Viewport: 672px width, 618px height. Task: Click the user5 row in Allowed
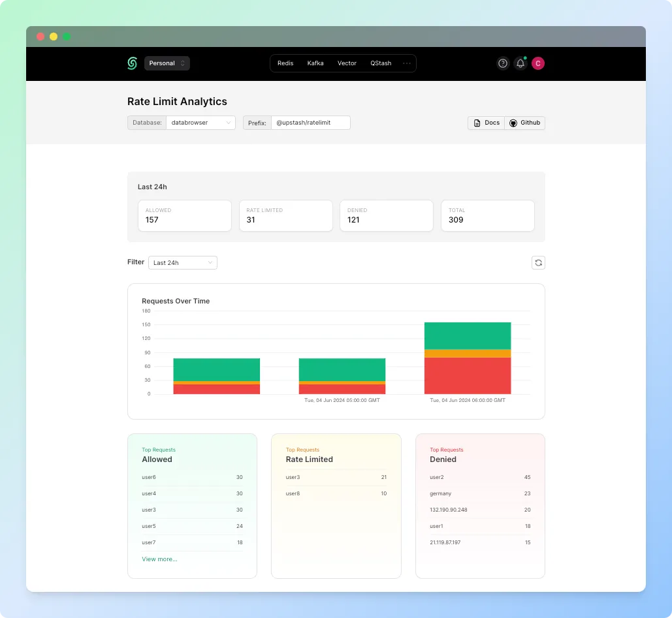(x=193, y=526)
